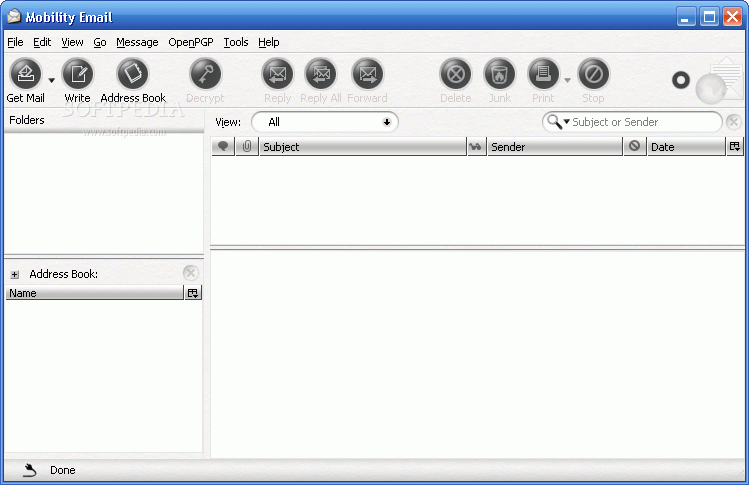749x485 pixels.
Task: Sort by the read status glasses column
Action: [x=476, y=146]
